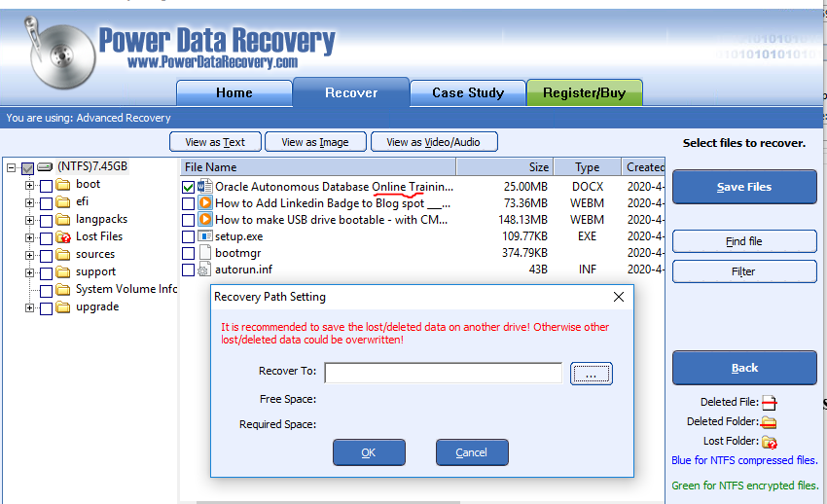Switch to the Recover tab
The height and width of the screenshot is (504, 827).
[351, 92]
